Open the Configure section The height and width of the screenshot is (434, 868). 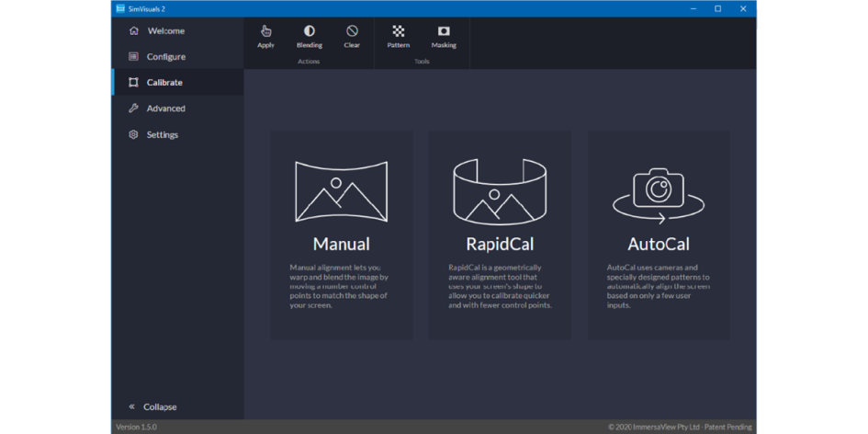pos(177,56)
